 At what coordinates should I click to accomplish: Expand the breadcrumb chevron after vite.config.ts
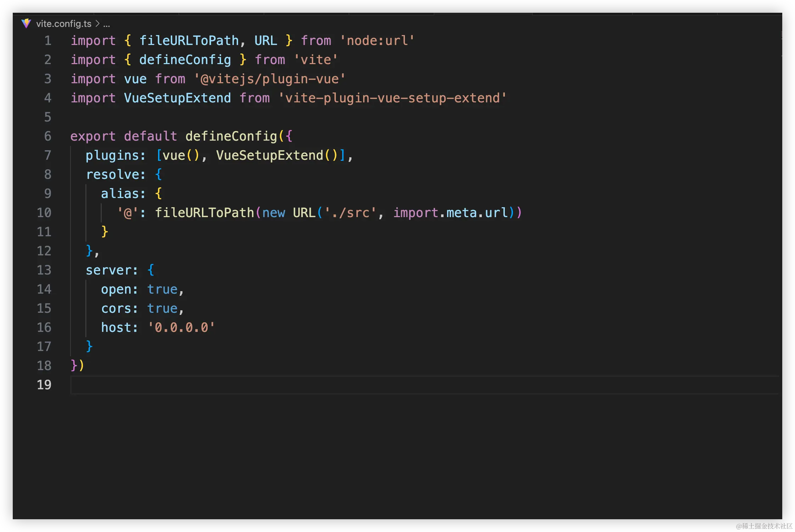click(97, 24)
